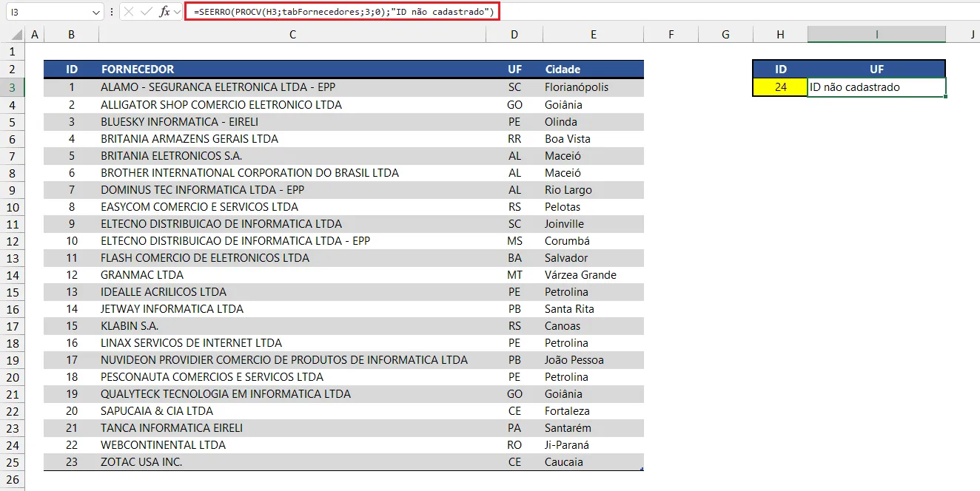
Task: Select 'BROTHER INTERNATIONAL CORPORATION DO BRASIL LTDA' cell
Action: 293,172
